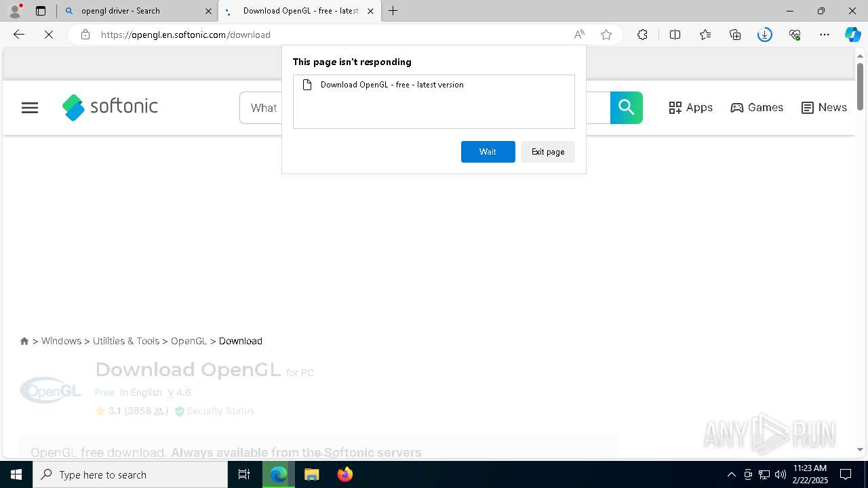868x488 pixels.
Task: Open Task View on taskbar
Action: click(x=244, y=474)
